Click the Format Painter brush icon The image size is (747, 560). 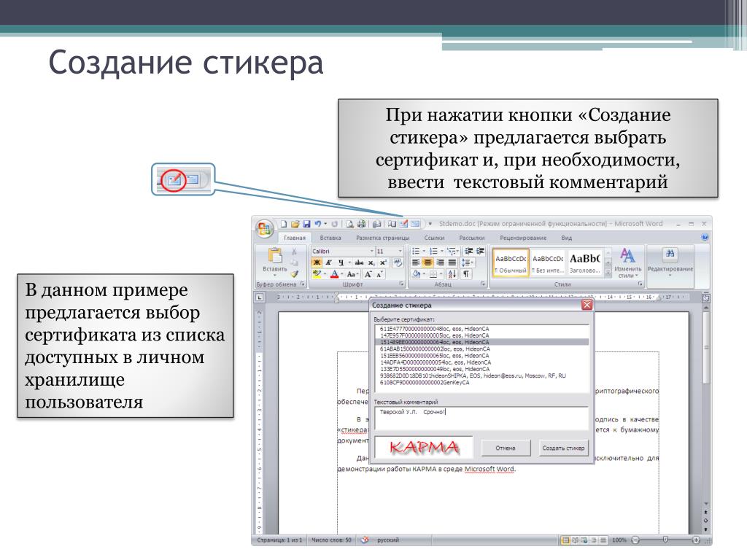pyautogui.click(x=295, y=274)
